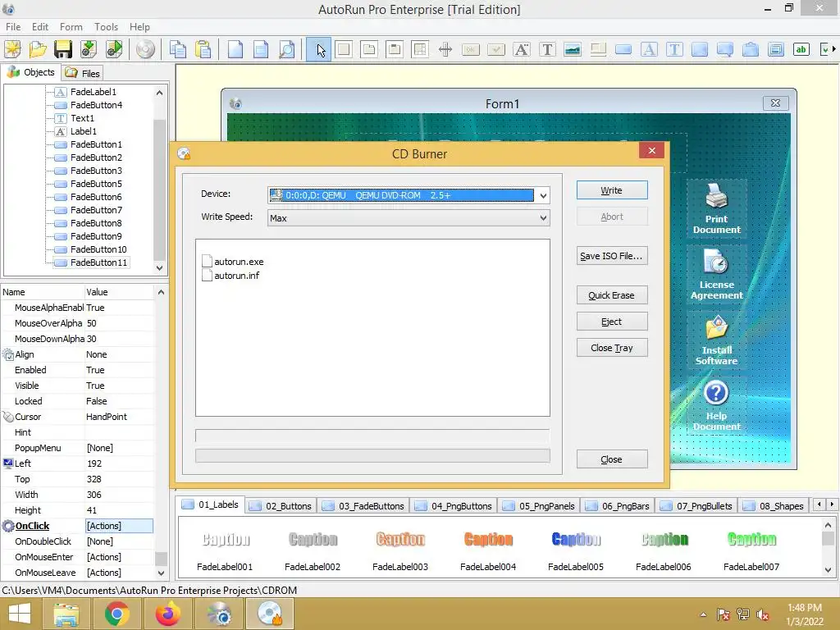Select the crosshair splitter tool icon

445,49
